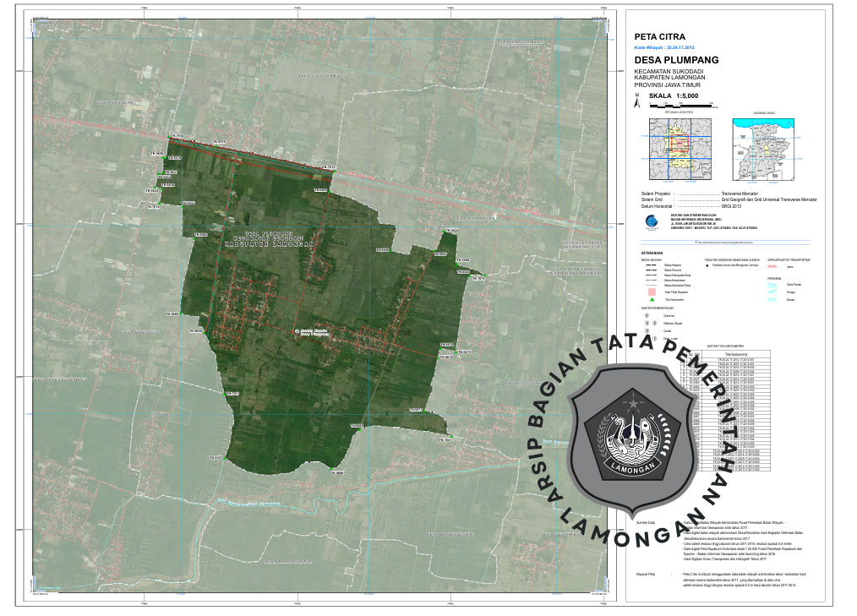Click the red Jalan road symbol in legend

pos(773,265)
